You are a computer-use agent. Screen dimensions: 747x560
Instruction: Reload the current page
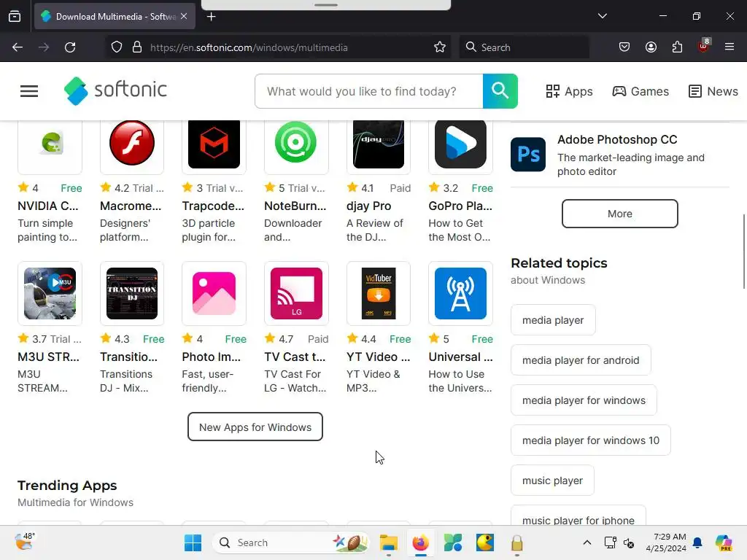point(70,47)
